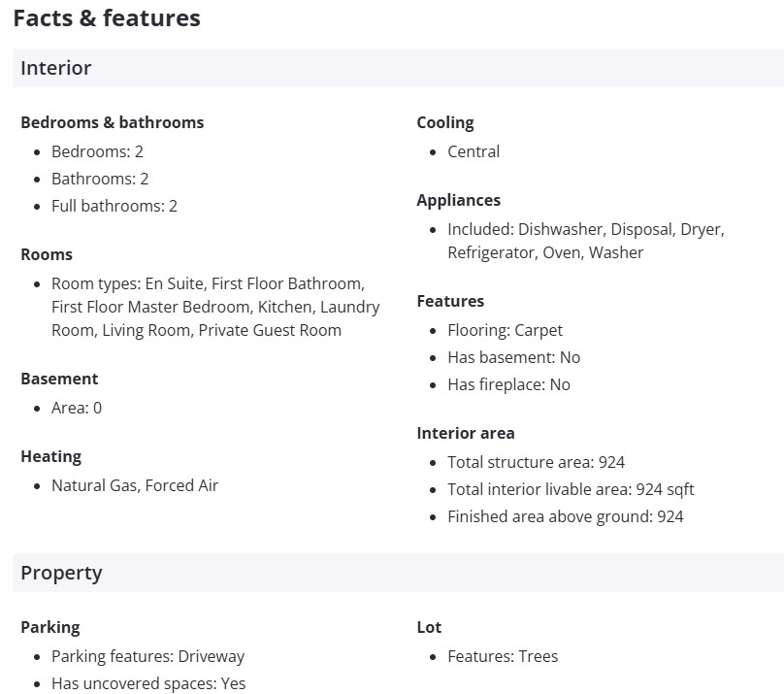Click the Has fireplace: No entry
This screenshot has height=694, width=784.
pyautogui.click(x=508, y=384)
